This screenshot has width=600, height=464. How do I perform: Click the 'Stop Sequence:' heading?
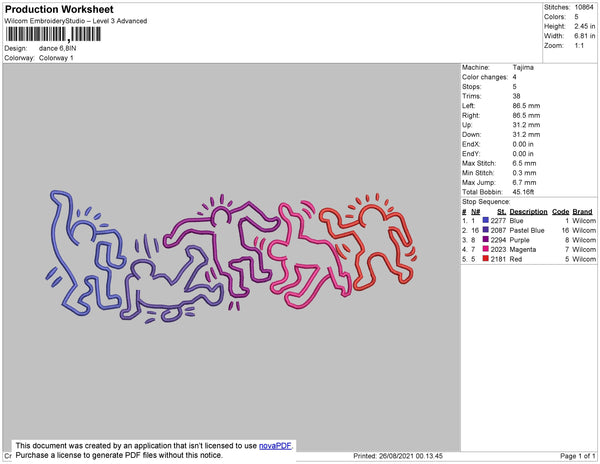click(x=486, y=202)
